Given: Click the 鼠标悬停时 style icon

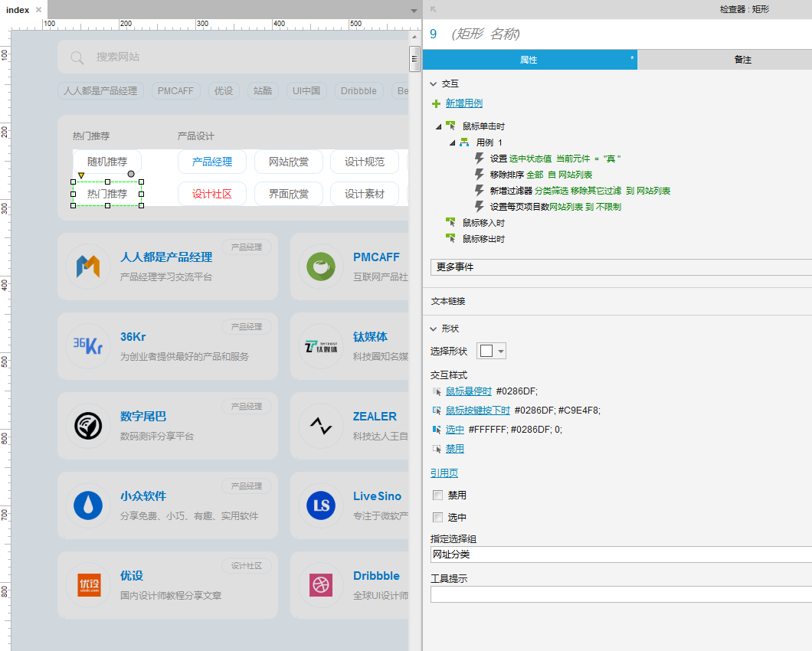Looking at the screenshot, I should click(437, 391).
